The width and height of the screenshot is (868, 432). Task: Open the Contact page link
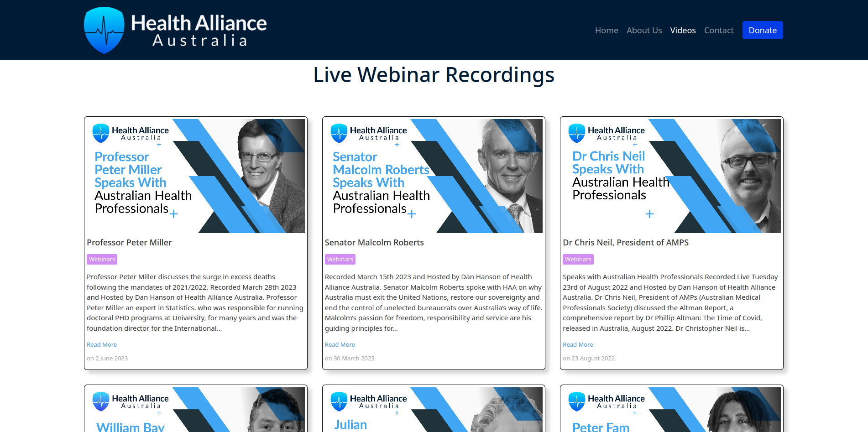click(x=719, y=31)
